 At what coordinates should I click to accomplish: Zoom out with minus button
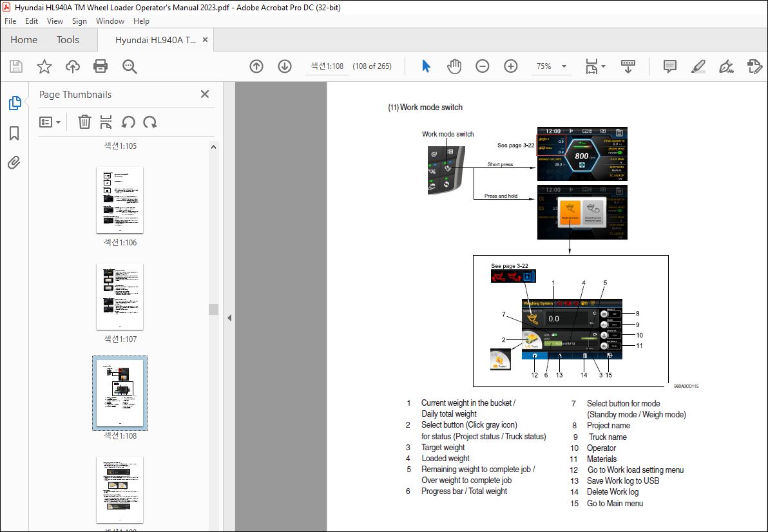tap(483, 66)
